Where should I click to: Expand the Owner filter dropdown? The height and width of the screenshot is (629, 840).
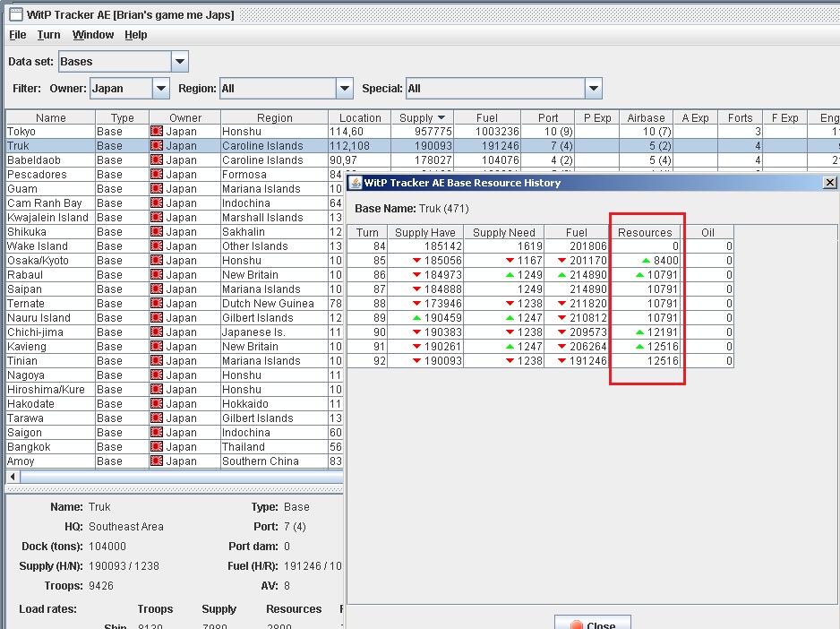coord(160,89)
